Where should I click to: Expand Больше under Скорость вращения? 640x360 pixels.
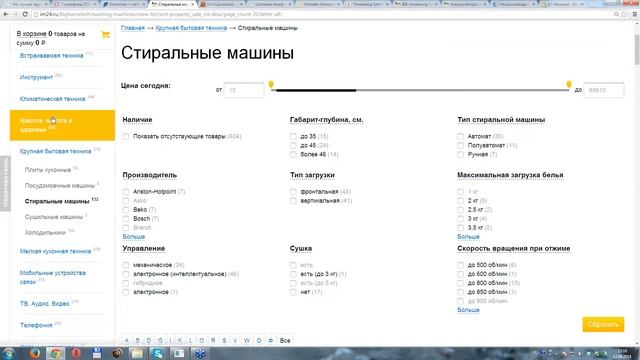click(468, 310)
